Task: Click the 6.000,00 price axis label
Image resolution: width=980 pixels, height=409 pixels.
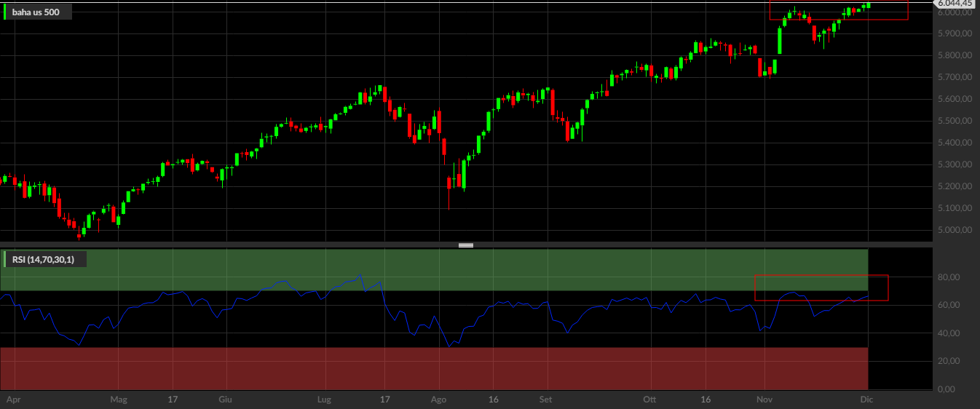Action: tap(954, 12)
